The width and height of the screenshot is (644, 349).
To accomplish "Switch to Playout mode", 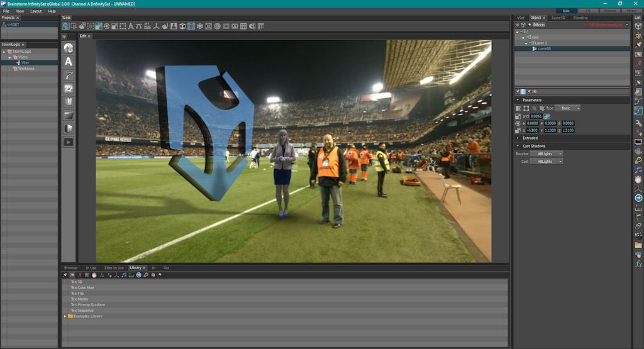I will (x=608, y=11).
